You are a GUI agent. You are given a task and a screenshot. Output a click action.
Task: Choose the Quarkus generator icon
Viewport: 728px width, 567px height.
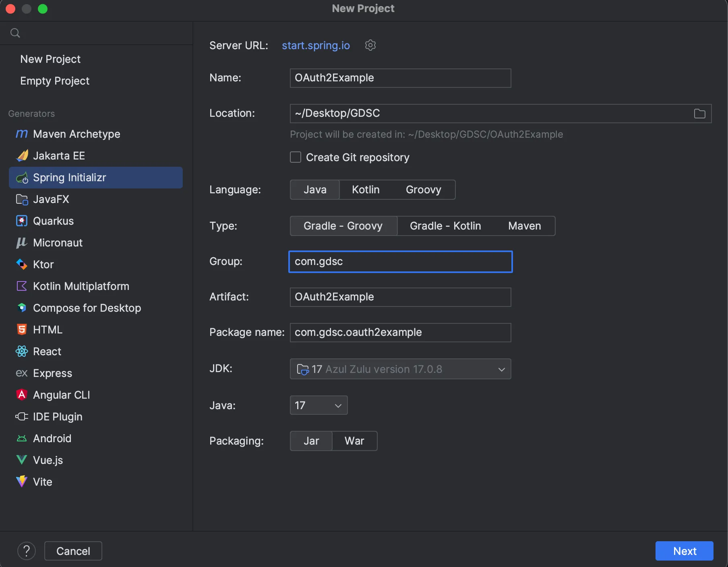click(x=22, y=221)
